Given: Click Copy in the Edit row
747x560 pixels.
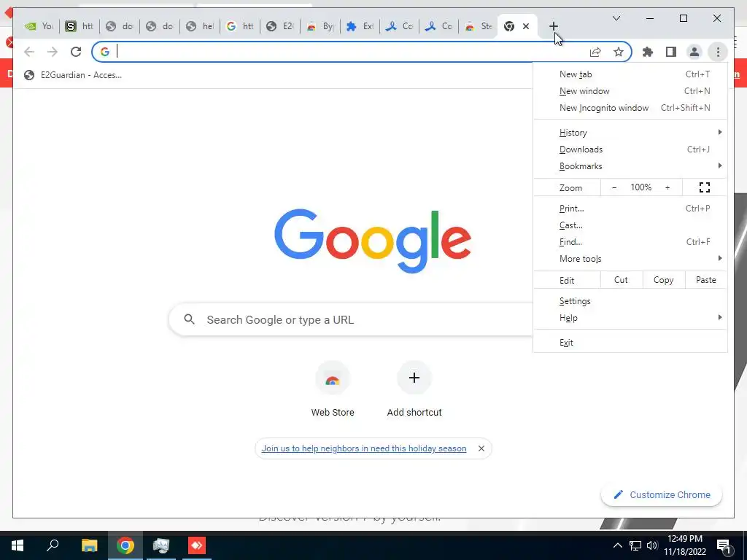Looking at the screenshot, I should click(664, 280).
